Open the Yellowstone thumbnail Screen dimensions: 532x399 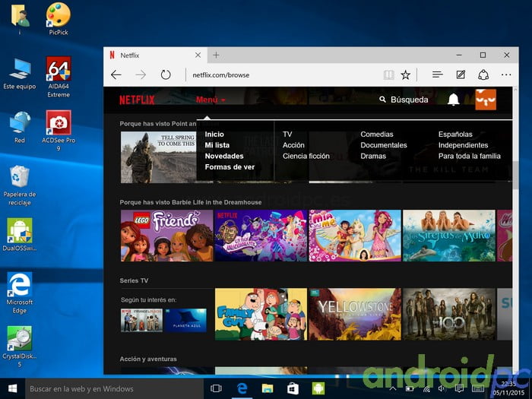pyautogui.click(x=355, y=314)
